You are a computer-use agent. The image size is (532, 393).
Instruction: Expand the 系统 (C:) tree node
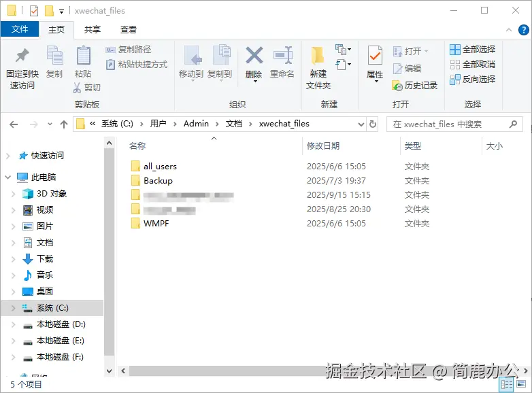(13, 308)
